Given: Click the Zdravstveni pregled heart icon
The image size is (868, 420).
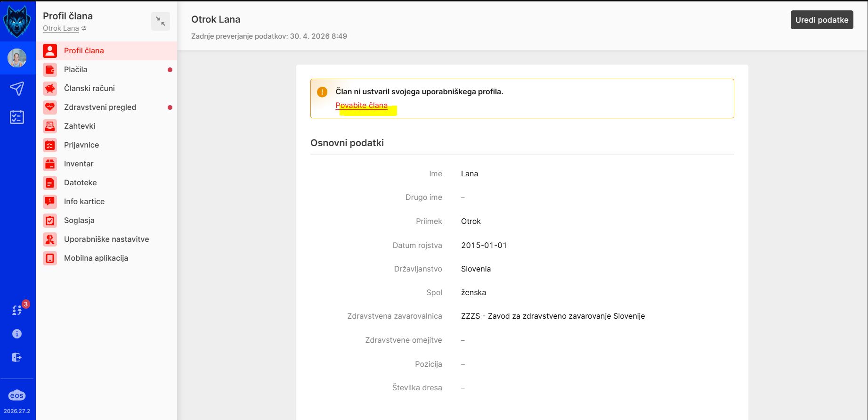Looking at the screenshot, I should 50,107.
